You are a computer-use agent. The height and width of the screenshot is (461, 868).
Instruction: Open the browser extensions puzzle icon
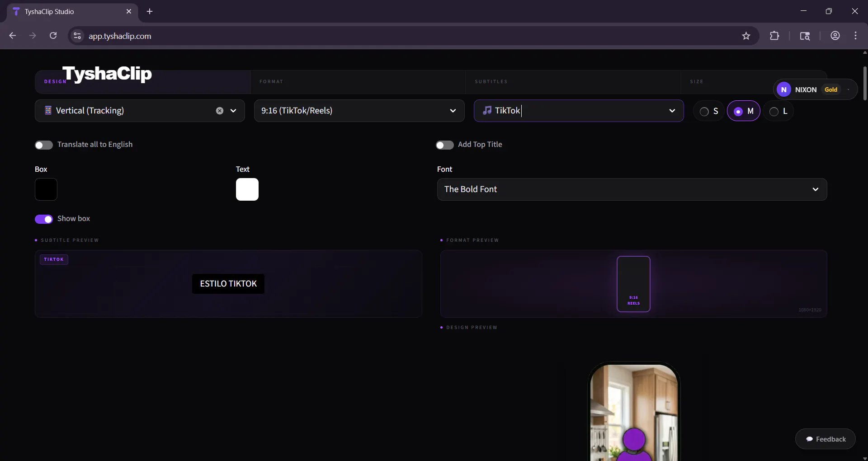[774, 36]
